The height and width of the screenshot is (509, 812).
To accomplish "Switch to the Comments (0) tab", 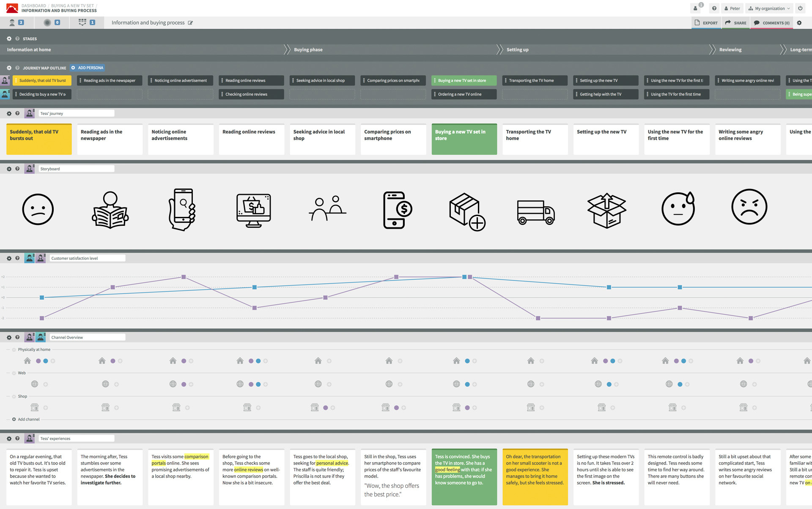I will (771, 23).
